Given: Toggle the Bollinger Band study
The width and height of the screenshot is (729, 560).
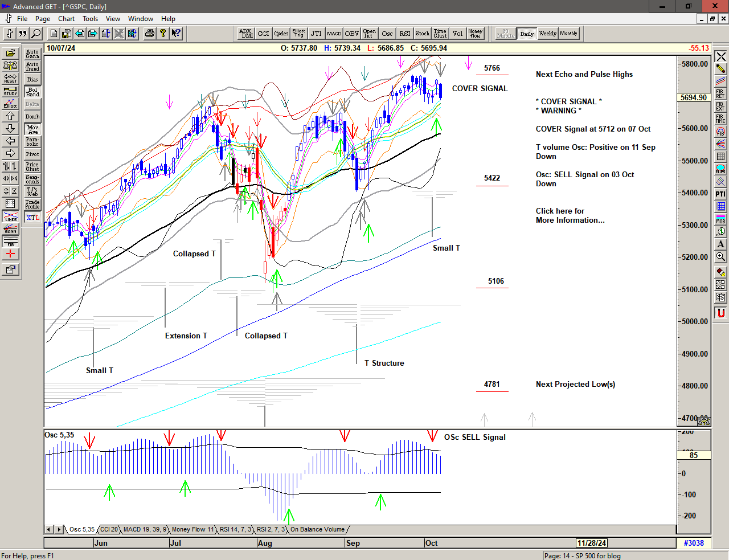Looking at the screenshot, I should point(32,92).
